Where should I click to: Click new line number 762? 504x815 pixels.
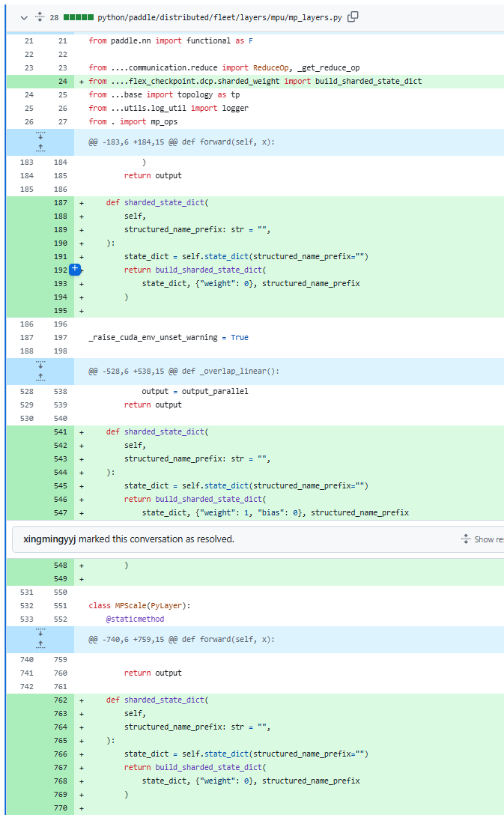(x=61, y=700)
